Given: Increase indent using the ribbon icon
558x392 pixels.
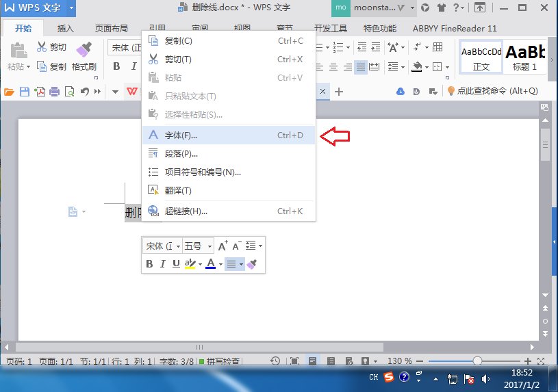Looking at the screenshot, I should click(x=376, y=47).
